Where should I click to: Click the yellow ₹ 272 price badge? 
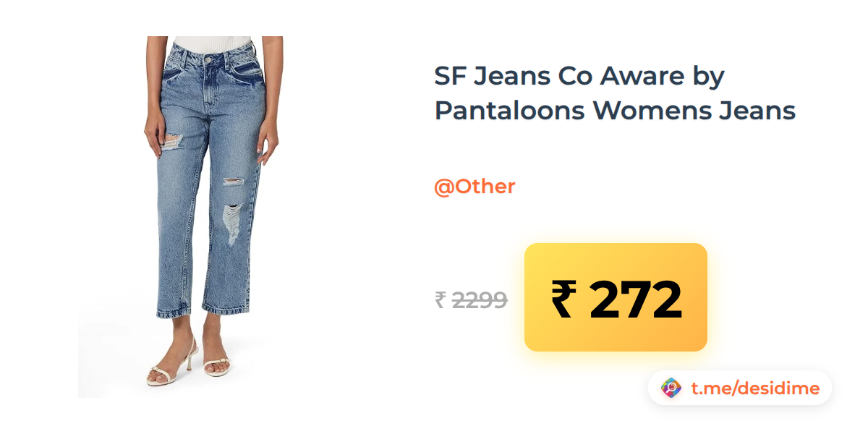coord(616,297)
